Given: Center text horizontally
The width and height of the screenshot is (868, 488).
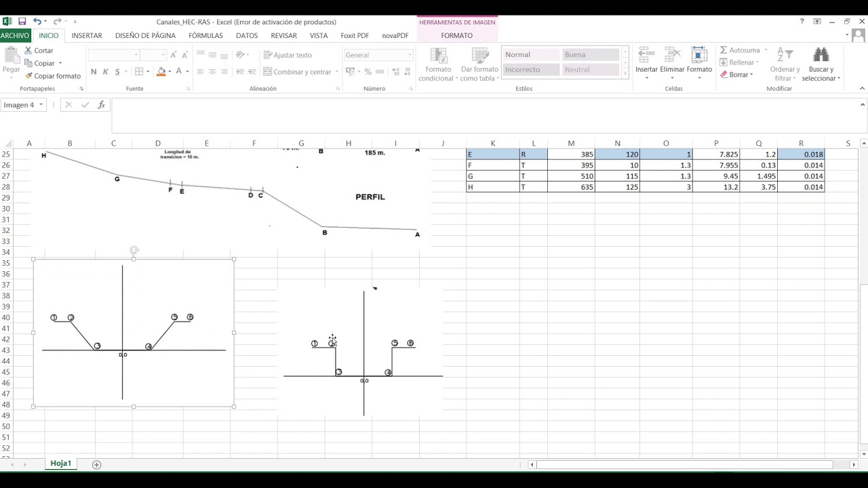Looking at the screenshot, I should coord(213,72).
